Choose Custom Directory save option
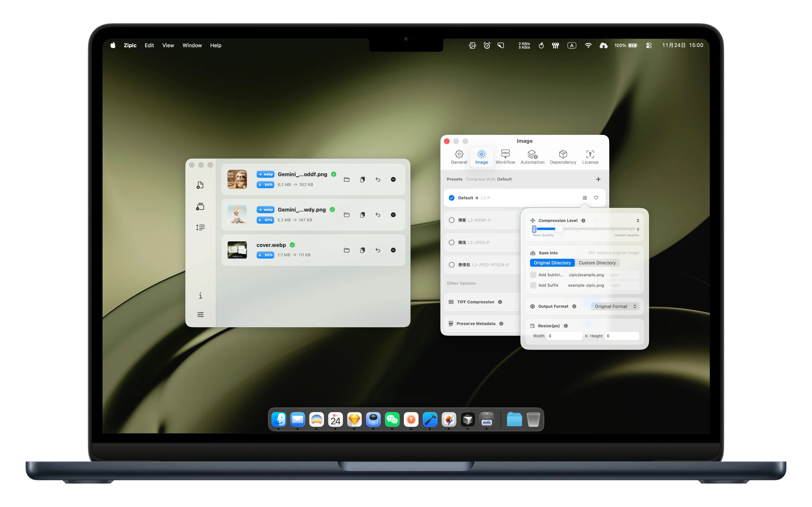The width and height of the screenshot is (812, 507). click(597, 263)
